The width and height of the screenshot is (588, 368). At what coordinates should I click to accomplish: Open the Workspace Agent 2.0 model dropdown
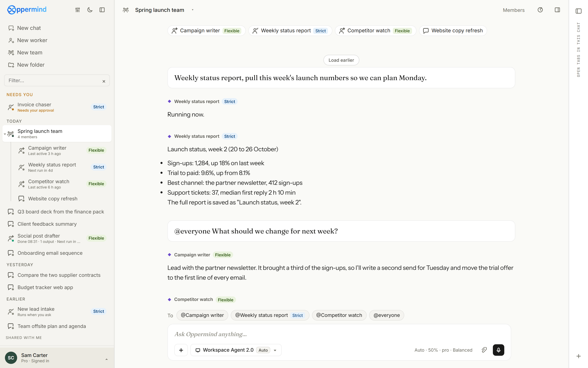pyautogui.click(x=236, y=350)
